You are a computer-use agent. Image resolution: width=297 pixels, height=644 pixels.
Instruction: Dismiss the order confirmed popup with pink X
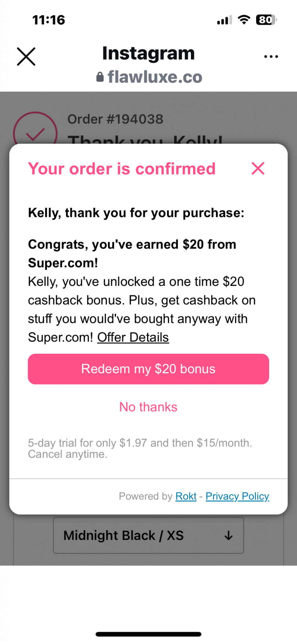click(x=258, y=169)
